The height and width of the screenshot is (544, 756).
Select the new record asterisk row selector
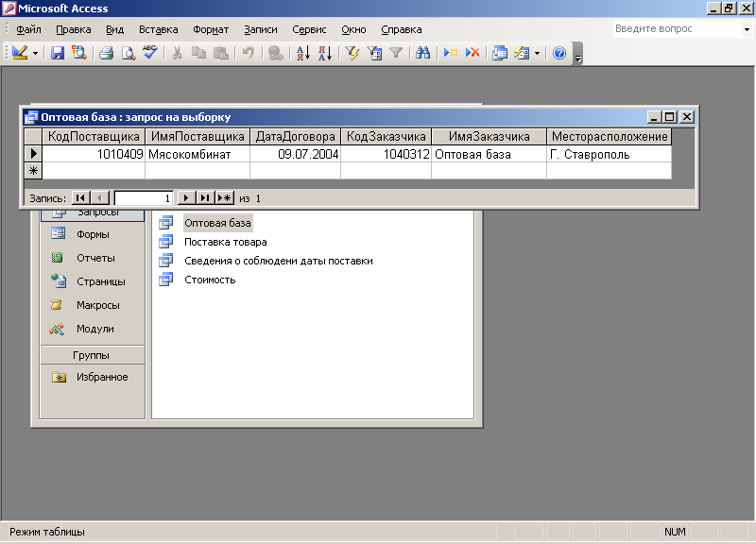coord(33,171)
